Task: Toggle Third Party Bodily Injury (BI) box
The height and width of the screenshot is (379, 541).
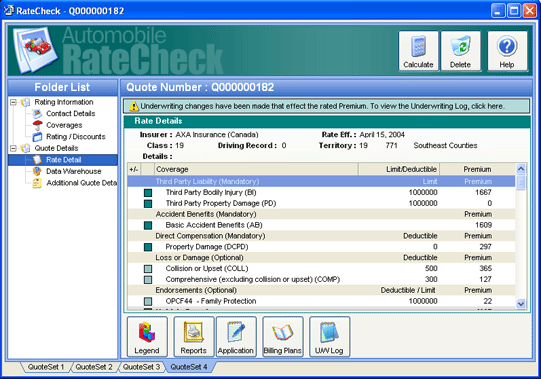Action: [148, 193]
